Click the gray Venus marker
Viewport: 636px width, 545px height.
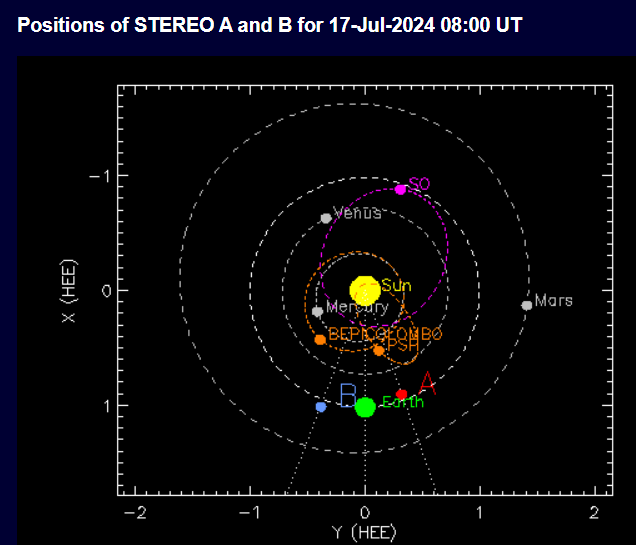pyautogui.click(x=326, y=219)
